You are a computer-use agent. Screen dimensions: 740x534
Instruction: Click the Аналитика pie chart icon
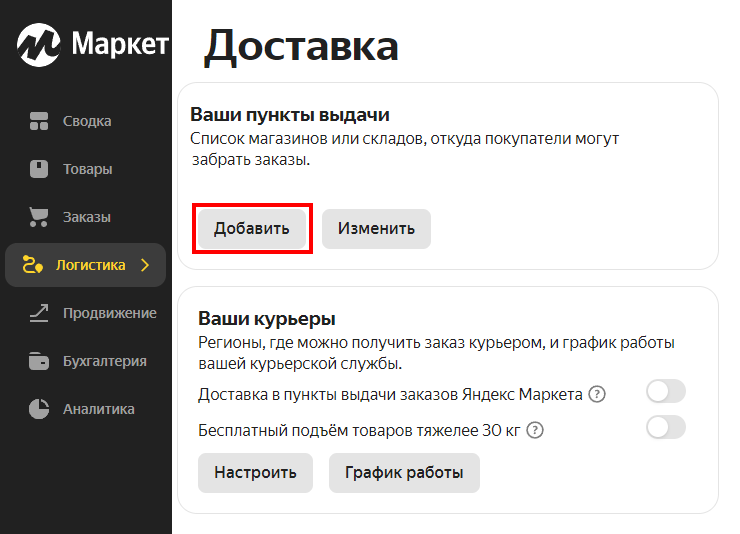pos(39,409)
